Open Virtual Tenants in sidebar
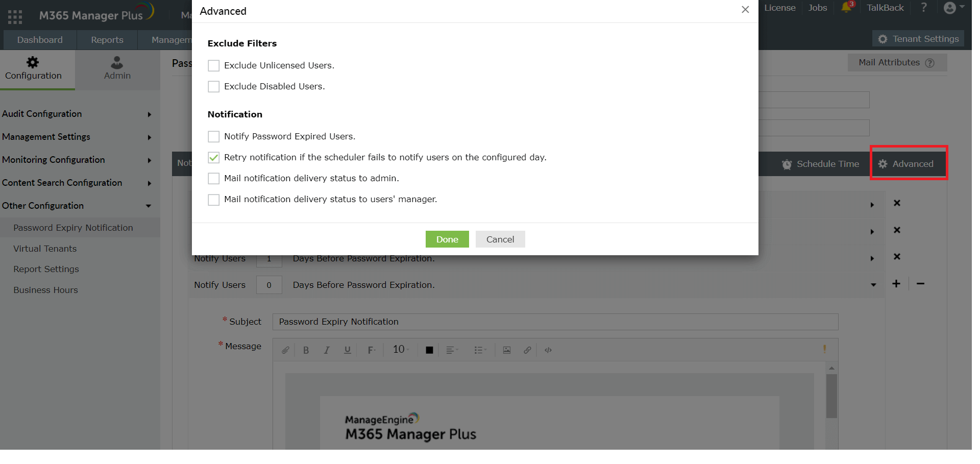This screenshot has height=464, width=980. tap(45, 249)
